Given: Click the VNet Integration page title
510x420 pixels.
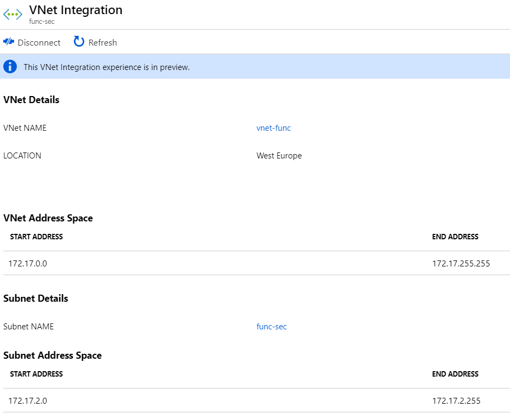Looking at the screenshot, I should coord(75,10).
